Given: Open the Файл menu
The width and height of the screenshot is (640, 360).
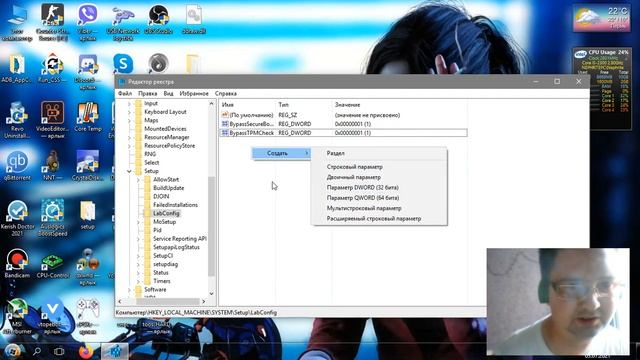Looking at the screenshot, I should [125, 93].
